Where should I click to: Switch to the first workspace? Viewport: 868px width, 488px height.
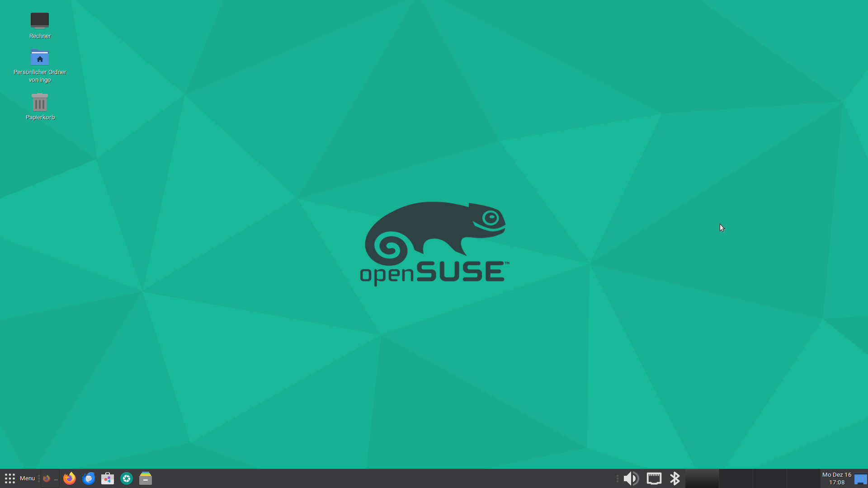tap(702, 479)
